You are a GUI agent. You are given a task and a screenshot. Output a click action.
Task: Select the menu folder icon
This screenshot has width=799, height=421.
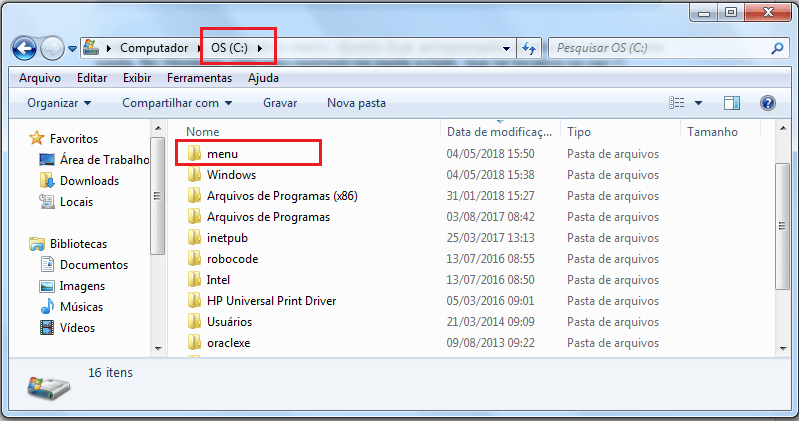click(194, 154)
